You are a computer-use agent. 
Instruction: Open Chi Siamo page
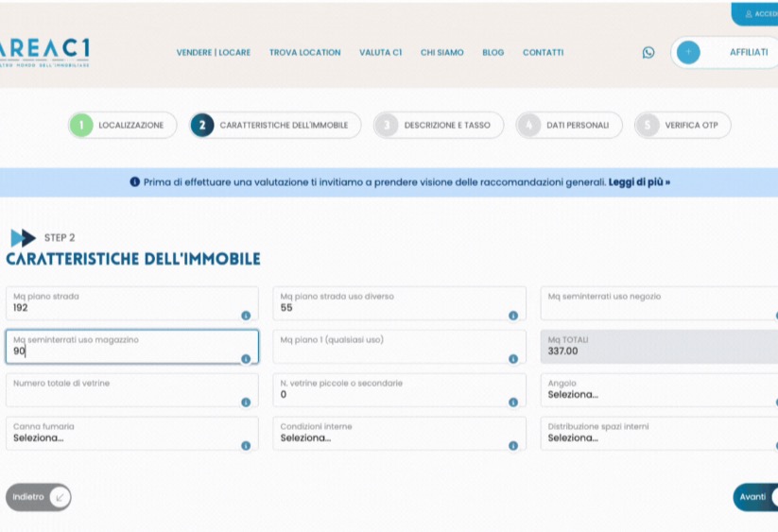442,53
